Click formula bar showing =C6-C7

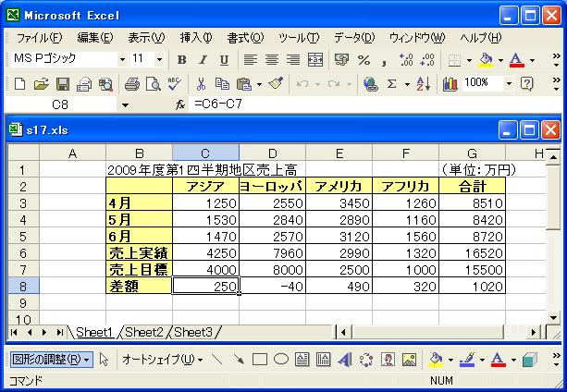click(x=376, y=104)
